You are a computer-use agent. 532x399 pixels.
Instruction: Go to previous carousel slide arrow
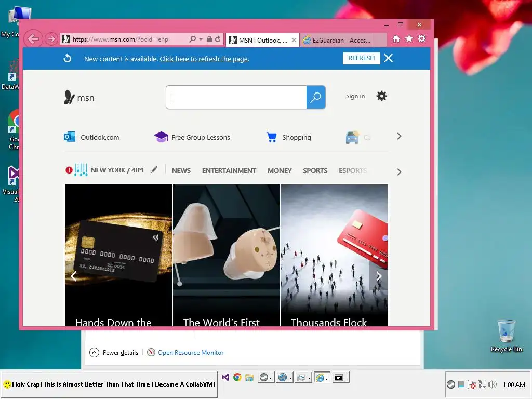[74, 276]
